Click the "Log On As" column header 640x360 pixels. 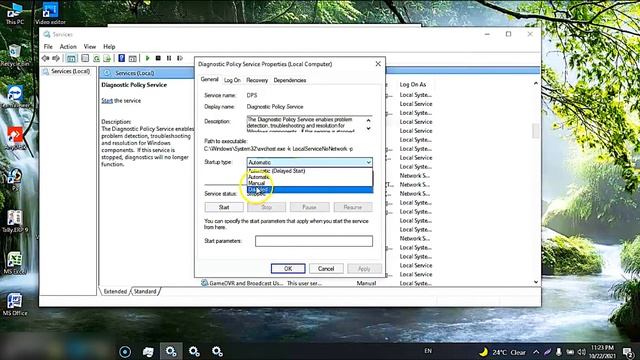click(413, 84)
